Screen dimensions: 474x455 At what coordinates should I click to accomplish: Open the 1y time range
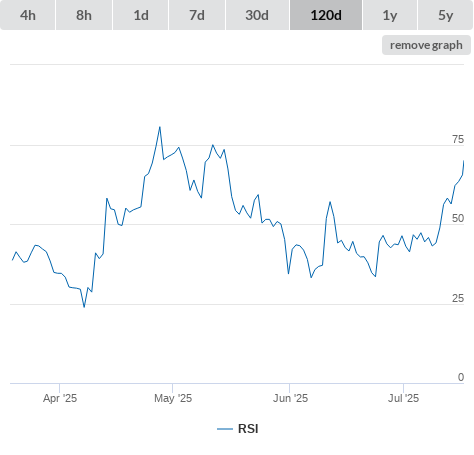tap(390, 15)
